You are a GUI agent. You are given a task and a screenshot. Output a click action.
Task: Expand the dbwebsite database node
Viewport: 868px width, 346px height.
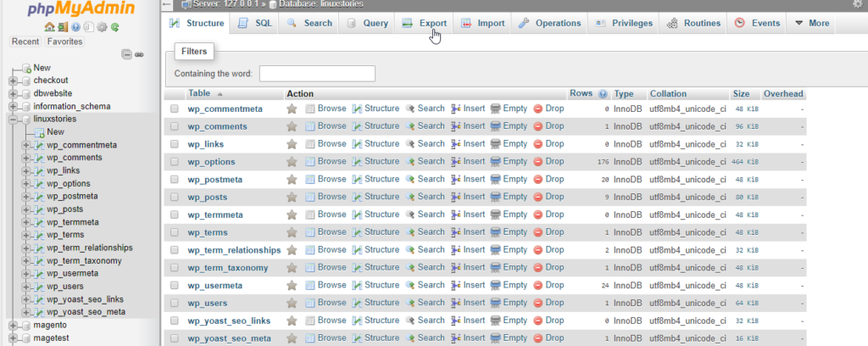point(13,93)
